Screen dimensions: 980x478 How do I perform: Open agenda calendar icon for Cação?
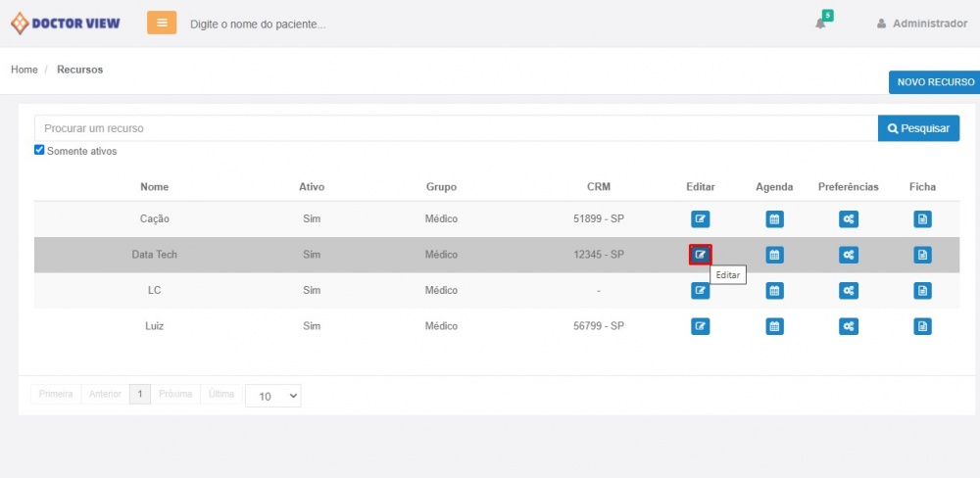(774, 219)
